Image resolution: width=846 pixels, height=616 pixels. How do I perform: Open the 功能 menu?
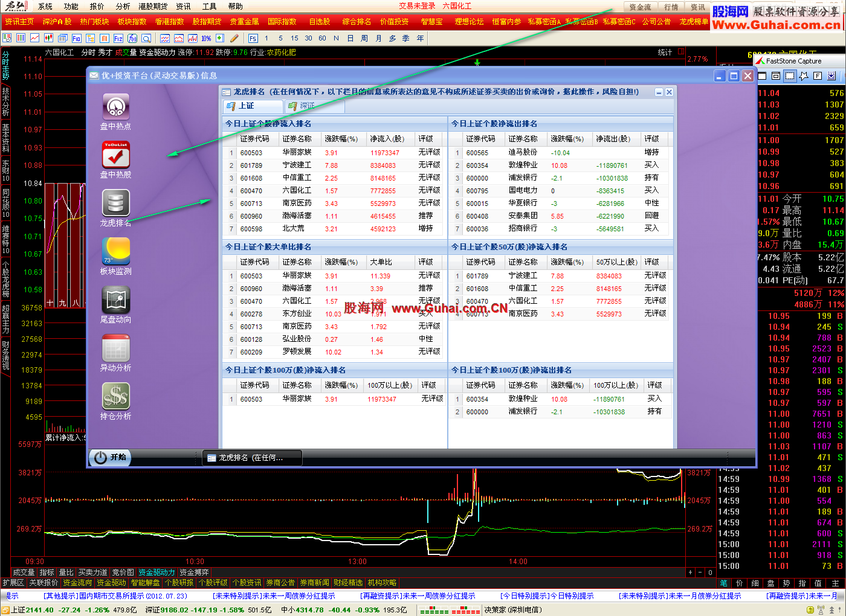tap(71, 6)
